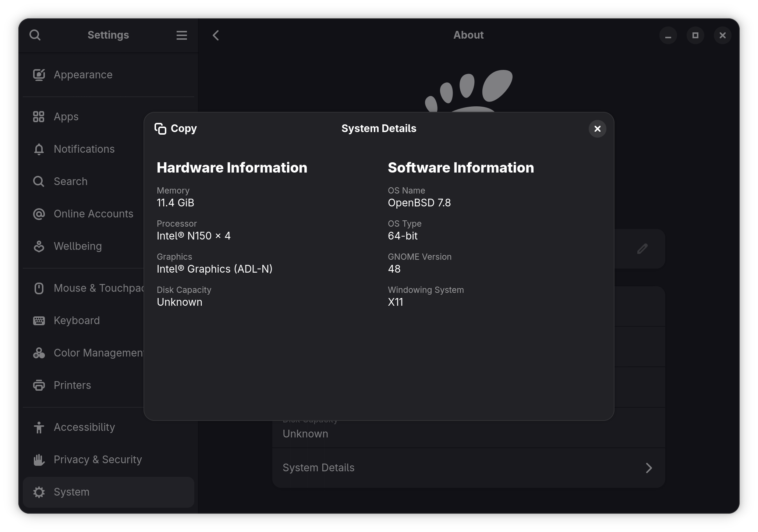
Task: Open the Search settings panel
Action: 71,181
